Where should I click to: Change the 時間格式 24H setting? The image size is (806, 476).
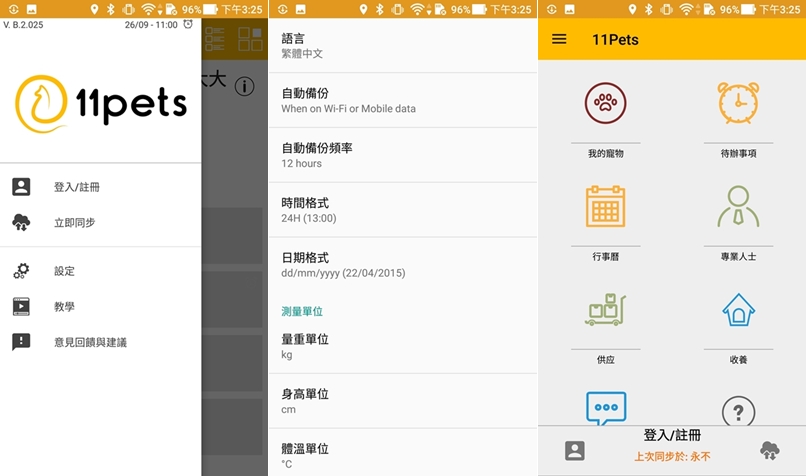tap(402, 210)
